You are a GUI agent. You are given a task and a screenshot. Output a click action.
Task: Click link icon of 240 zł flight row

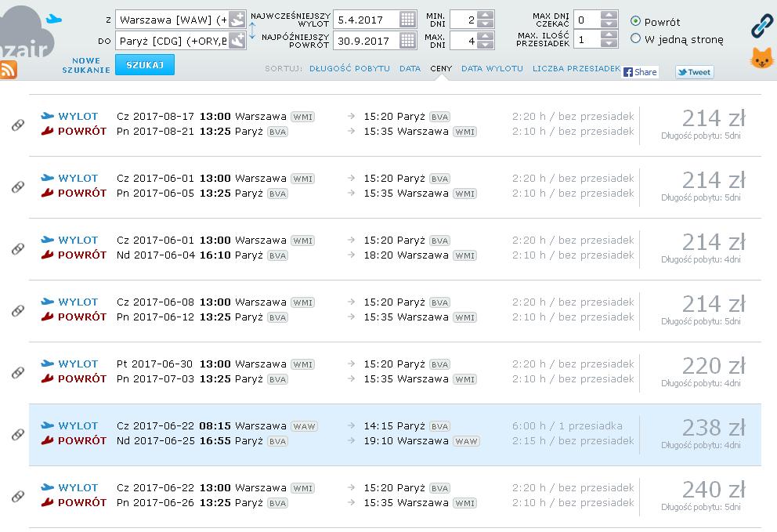pyautogui.click(x=18, y=496)
